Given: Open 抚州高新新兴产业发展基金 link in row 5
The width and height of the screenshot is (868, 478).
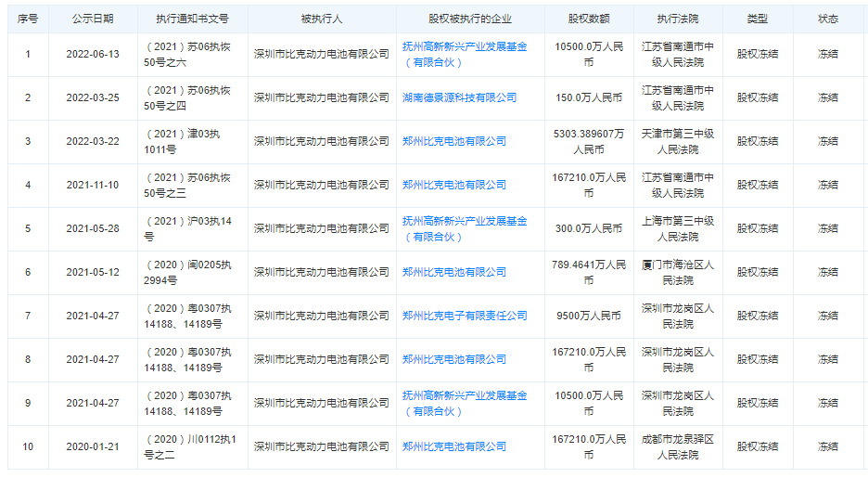Looking at the screenshot, I should 465,228.
